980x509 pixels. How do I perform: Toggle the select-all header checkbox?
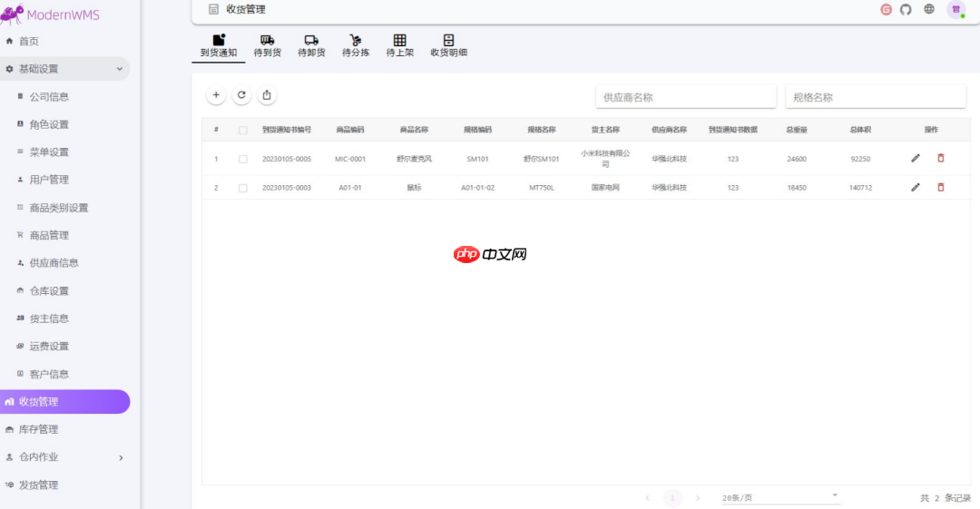(242, 130)
